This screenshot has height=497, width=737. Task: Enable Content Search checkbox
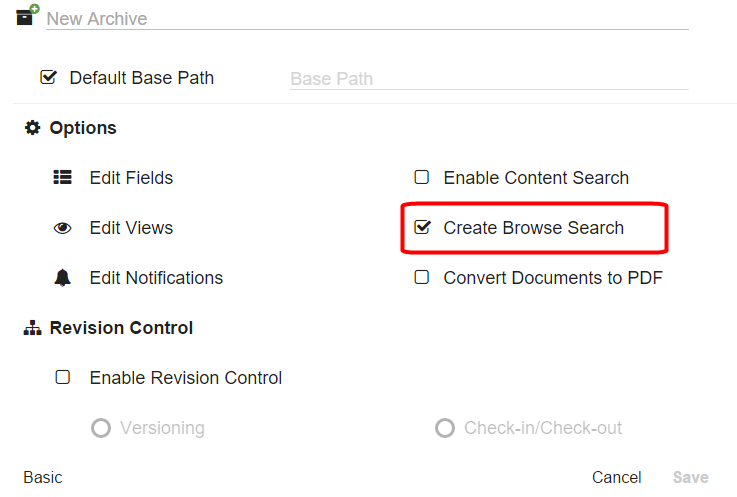[422, 177]
